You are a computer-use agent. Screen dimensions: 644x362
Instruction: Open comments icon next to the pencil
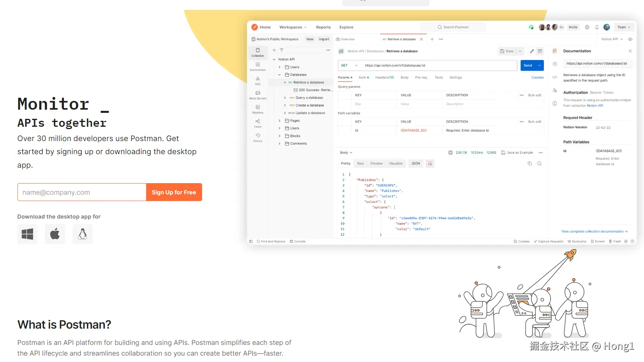tap(540, 51)
